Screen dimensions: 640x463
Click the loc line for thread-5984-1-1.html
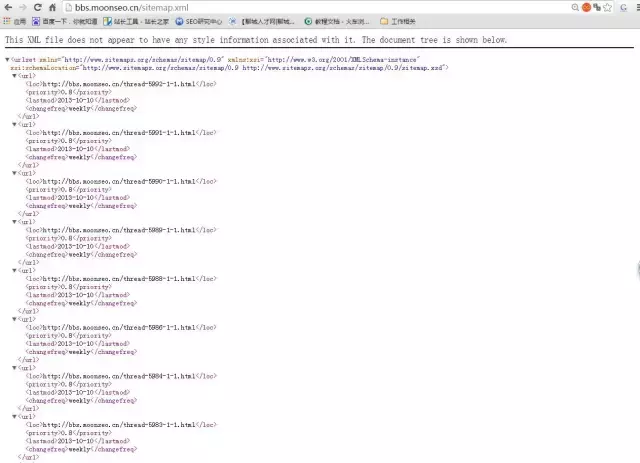click(121, 376)
